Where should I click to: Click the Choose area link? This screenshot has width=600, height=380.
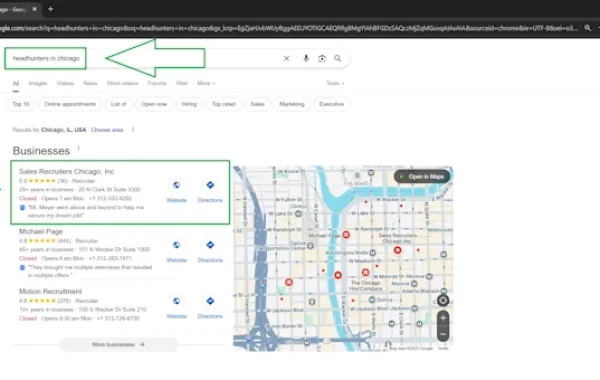[x=107, y=130]
